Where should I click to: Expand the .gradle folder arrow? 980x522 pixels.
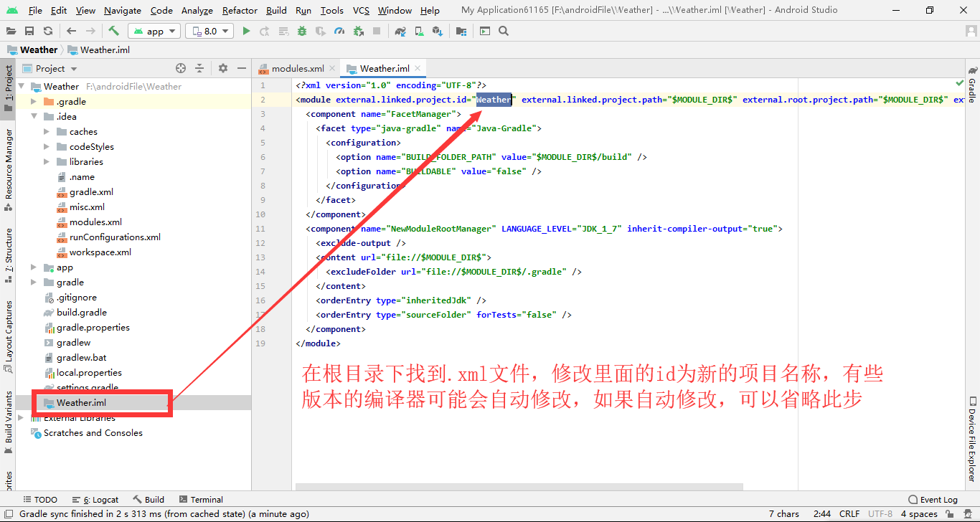tap(34, 101)
